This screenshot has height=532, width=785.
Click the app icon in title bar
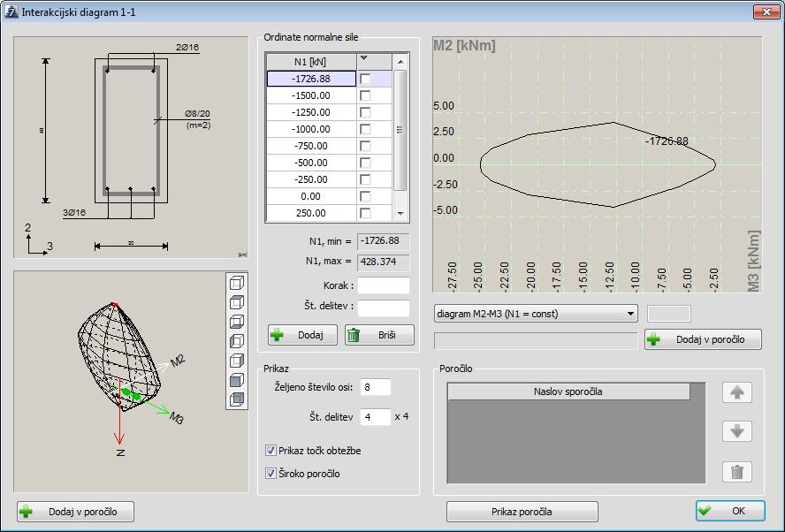coord(11,11)
